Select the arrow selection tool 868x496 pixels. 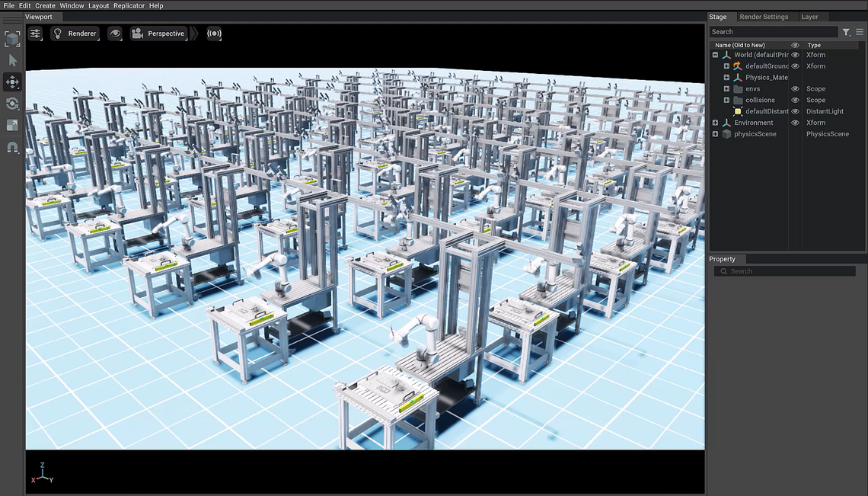(x=12, y=60)
